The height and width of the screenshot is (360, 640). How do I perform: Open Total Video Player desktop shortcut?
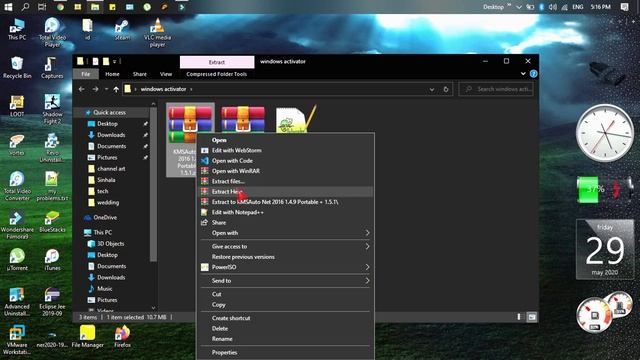click(52, 32)
